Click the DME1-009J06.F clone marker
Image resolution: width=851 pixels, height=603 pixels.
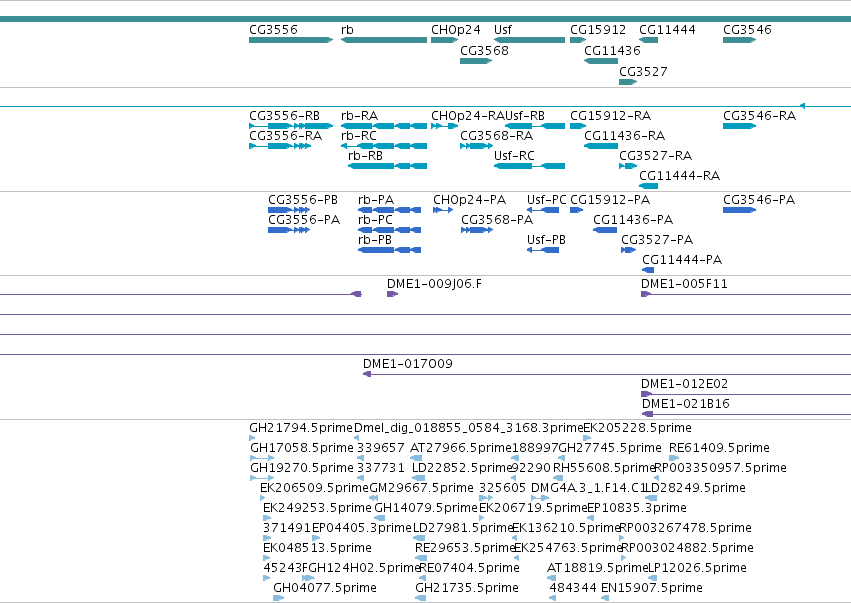click(392, 294)
